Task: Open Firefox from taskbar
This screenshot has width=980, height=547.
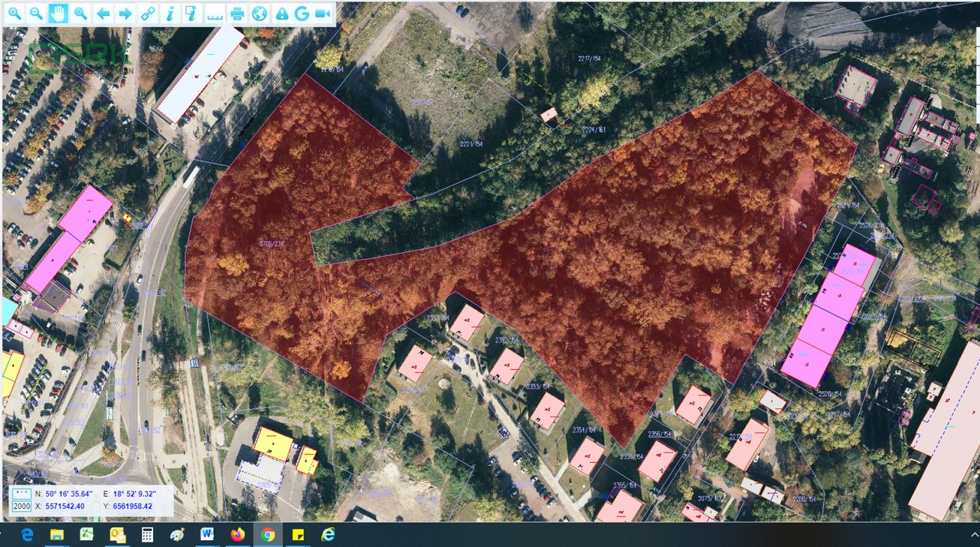Action: pos(237,534)
